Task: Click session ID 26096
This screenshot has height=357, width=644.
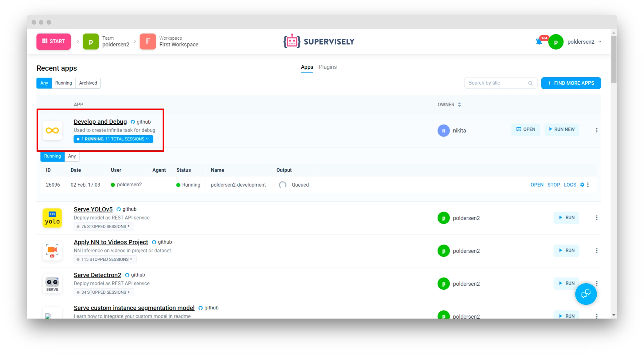Action: pyautogui.click(x=53, y=185)
